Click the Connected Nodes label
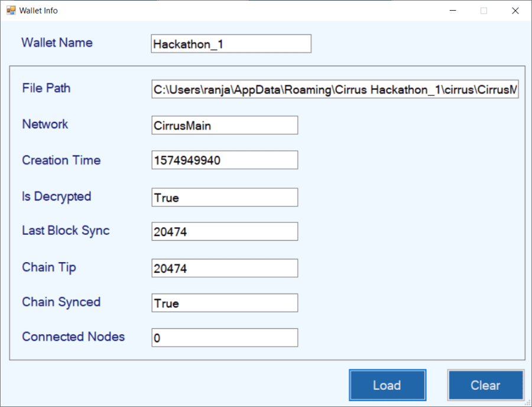This screenshot has width=532, height=407. (73, 337)
